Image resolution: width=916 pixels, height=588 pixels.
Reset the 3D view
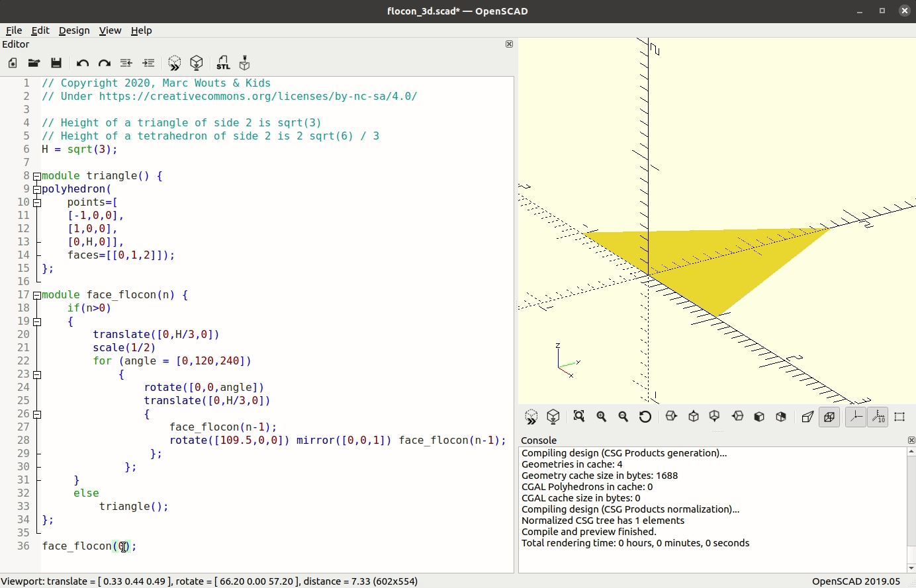tap(645, 417)
